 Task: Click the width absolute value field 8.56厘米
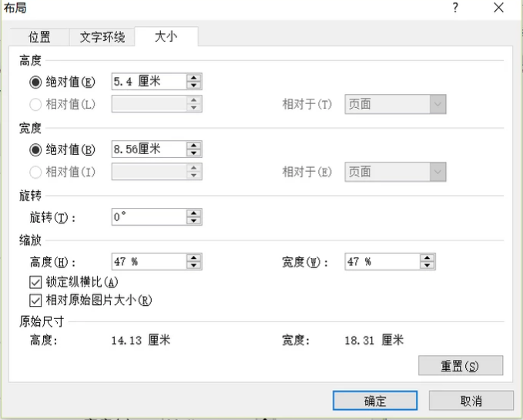pyautogui.click(x=149, y=149)
